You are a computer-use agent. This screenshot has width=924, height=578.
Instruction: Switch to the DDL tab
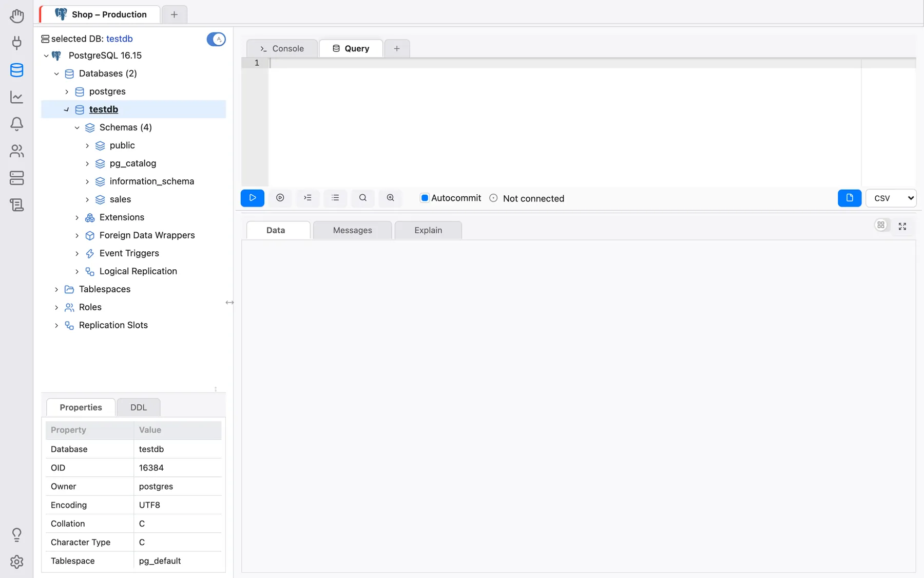[x=139, y=407]
